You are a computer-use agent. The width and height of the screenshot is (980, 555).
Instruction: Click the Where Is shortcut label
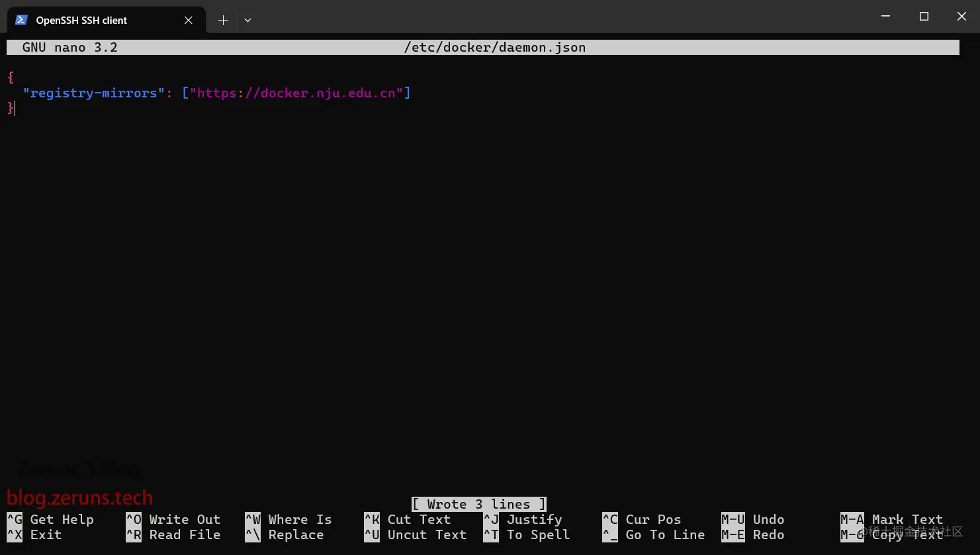tap(298, 519)
